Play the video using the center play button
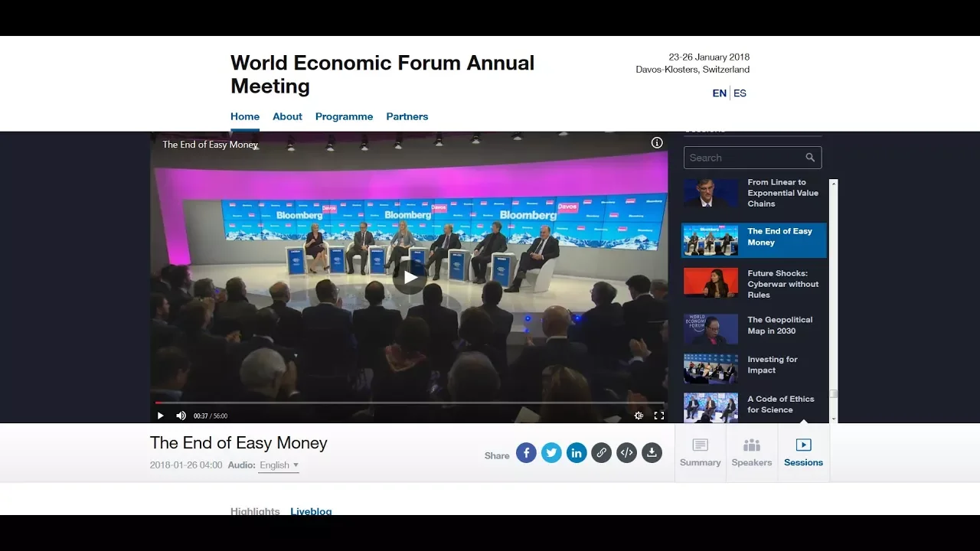The image size is (980, 551). tap(410, 277)
